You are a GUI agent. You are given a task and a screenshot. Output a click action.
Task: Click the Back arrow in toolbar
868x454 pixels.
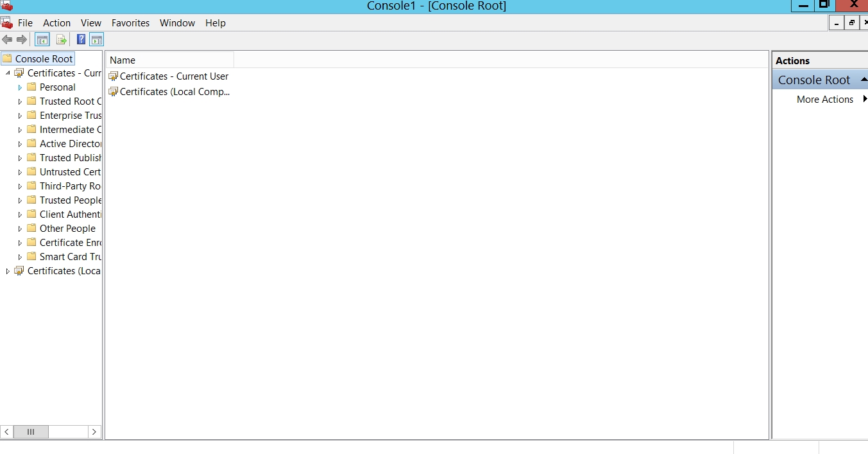(x=8, y=40)
